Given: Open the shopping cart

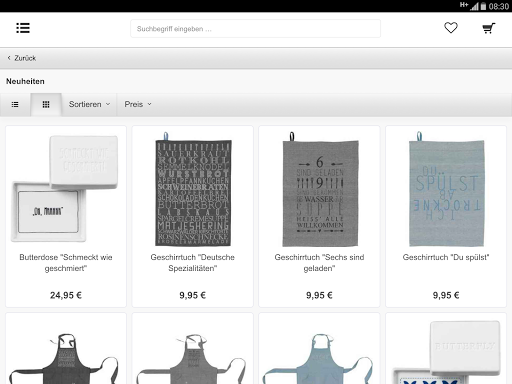Looking at the screenshot, I should [x=489, y=28].
